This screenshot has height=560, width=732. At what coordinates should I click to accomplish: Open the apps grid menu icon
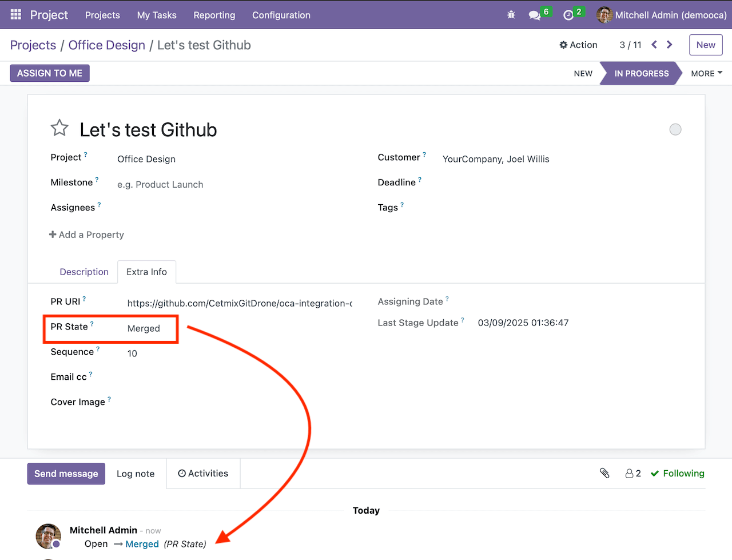(15, 15)
